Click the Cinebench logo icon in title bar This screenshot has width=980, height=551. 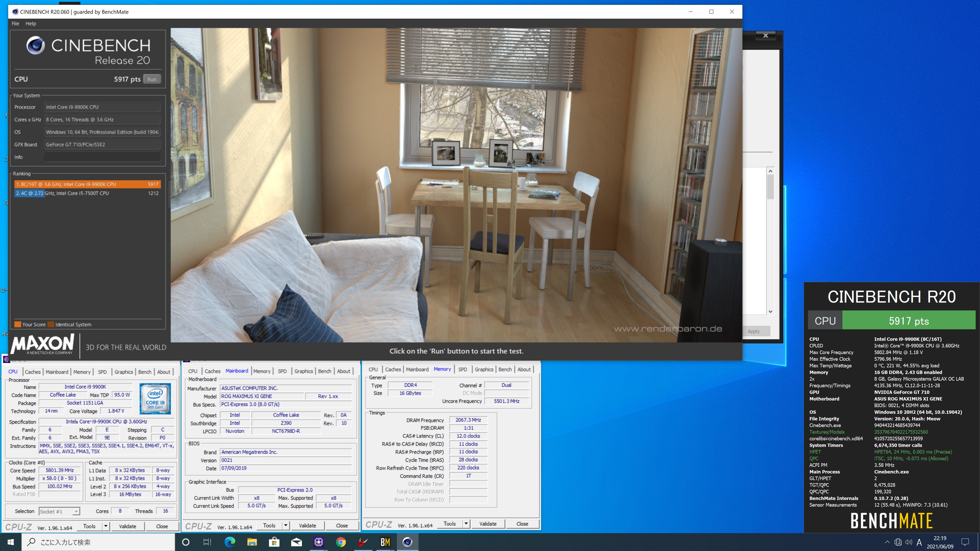(15, 12)
